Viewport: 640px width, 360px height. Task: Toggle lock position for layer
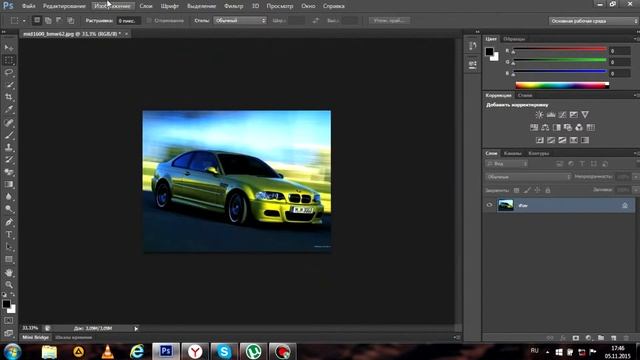538,190
